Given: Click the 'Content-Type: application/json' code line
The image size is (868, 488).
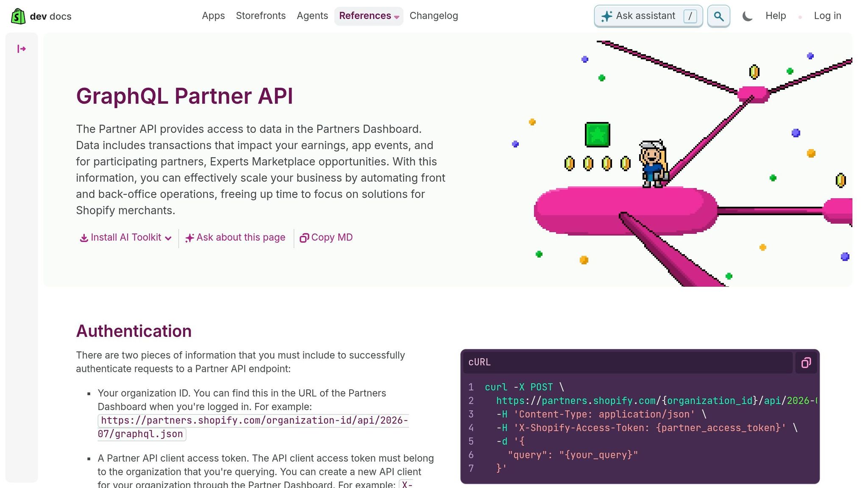Looking at the screenshot, I should (601, 414).
